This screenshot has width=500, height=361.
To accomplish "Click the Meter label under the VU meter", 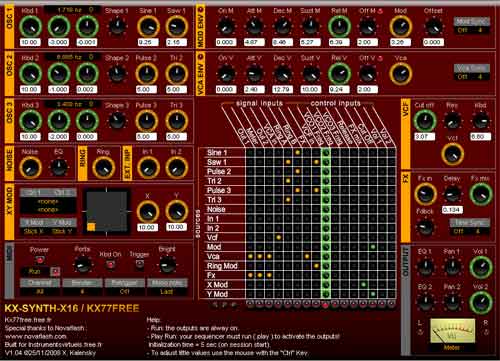I will pyautogui.click(x=452, y=348).
